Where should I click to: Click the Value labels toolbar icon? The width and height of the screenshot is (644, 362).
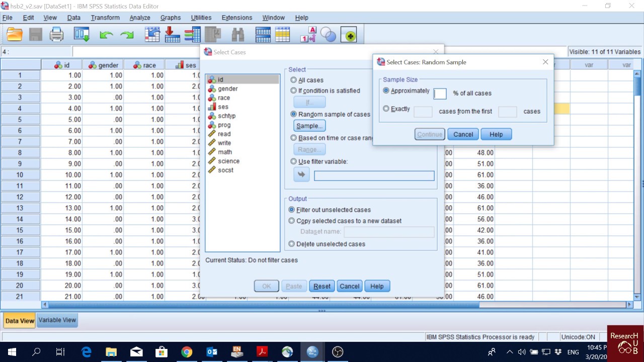[x=308, y=35]
